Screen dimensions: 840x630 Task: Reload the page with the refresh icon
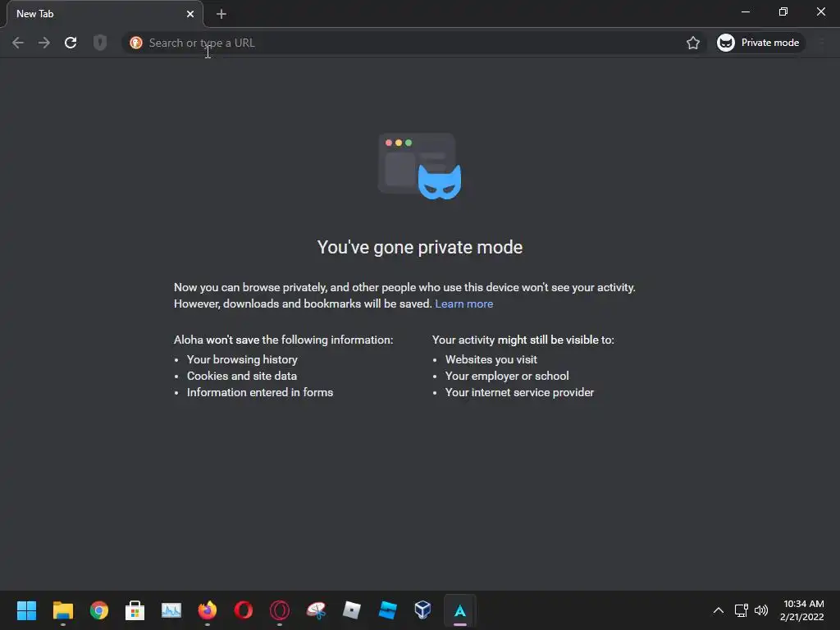pos(71,43)
